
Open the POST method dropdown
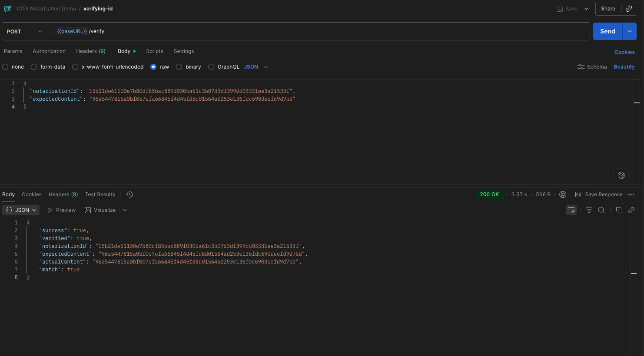pos(25,31)
